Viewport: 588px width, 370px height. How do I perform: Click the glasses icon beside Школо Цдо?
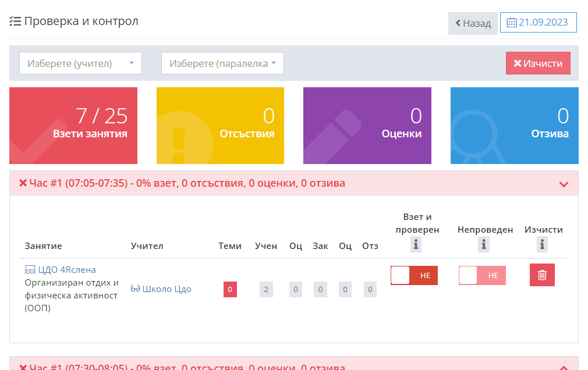pos(136,289)
